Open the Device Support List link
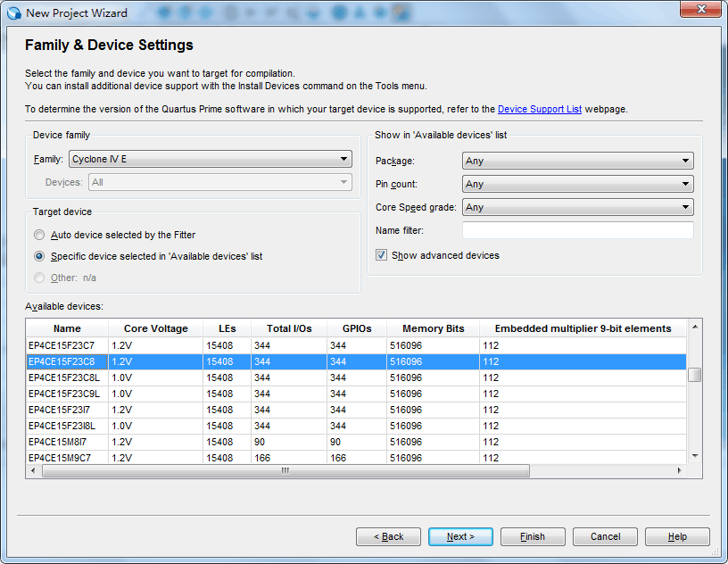 click(x=540, y=109)
